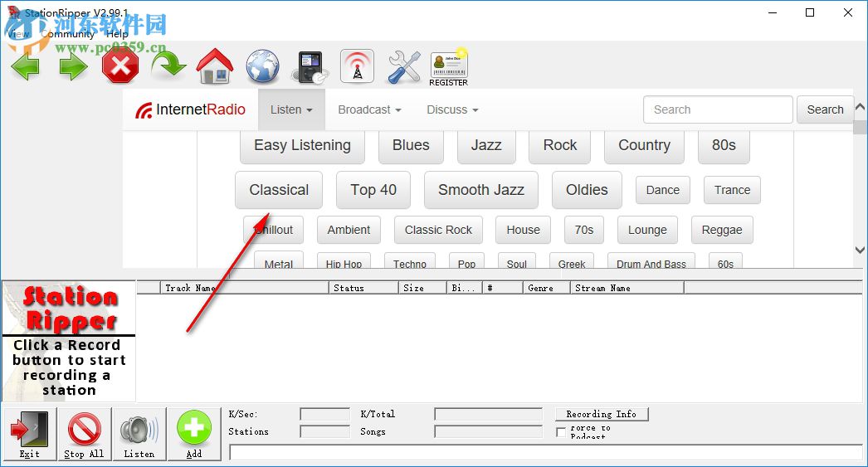Image resolution: width=868 pixels, height=467 pixels.
Task: Select the Smooth Jazz genre
Action: [481, 190]
